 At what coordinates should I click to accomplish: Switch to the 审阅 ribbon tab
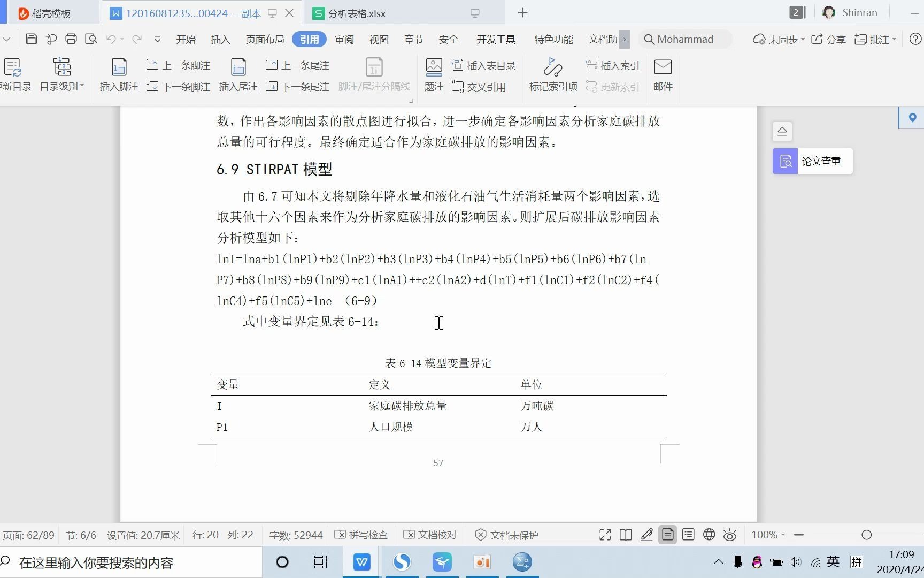click(344, 39)
